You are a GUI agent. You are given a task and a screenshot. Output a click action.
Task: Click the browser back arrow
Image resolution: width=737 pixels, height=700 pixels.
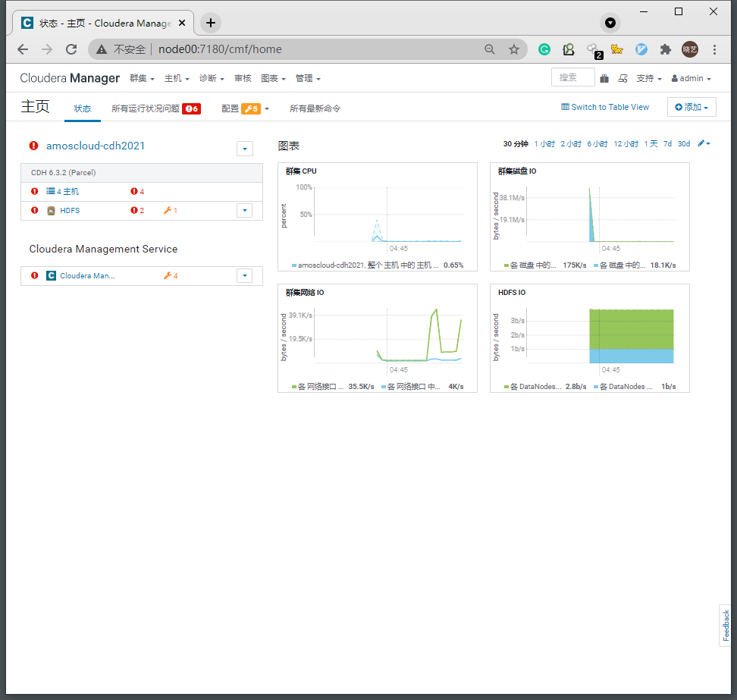[x=23, y=49]
